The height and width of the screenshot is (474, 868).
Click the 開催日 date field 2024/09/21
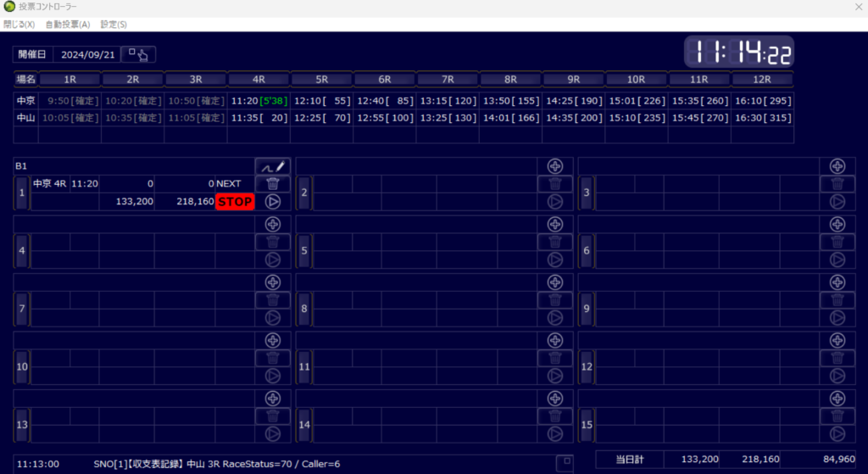pos(86,54)
